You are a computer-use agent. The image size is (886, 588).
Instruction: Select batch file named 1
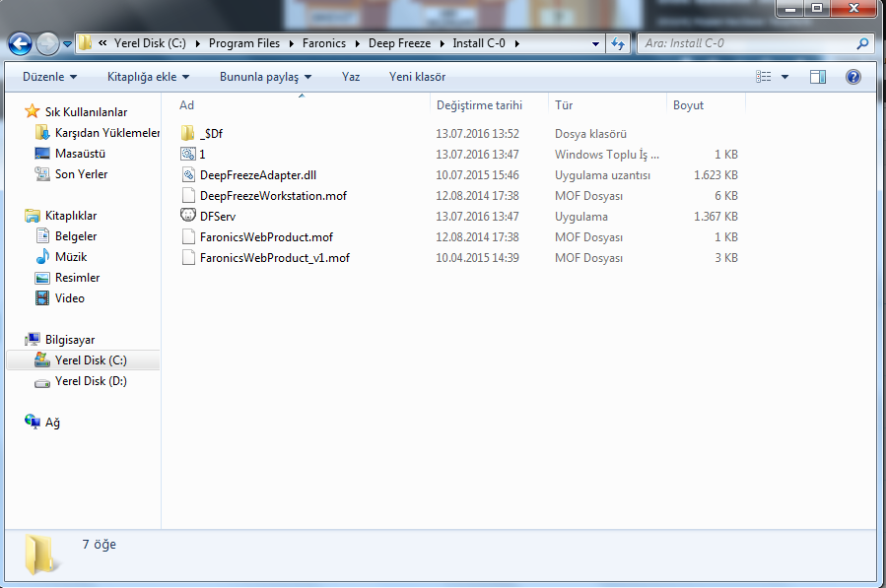point(202,155)
